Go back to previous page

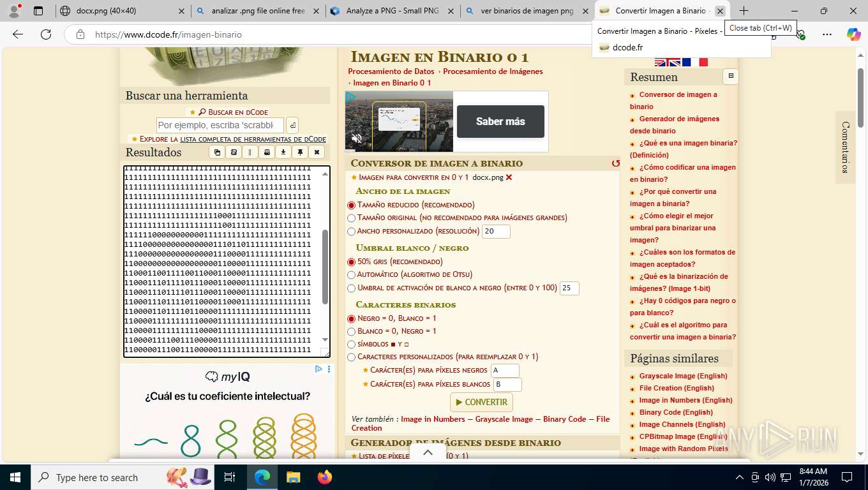[x=18, y=34]
